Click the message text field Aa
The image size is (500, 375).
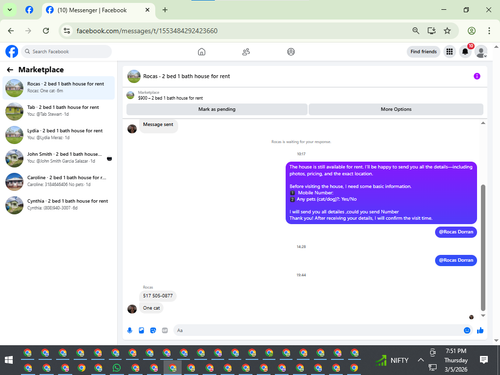tap(317, 330)
